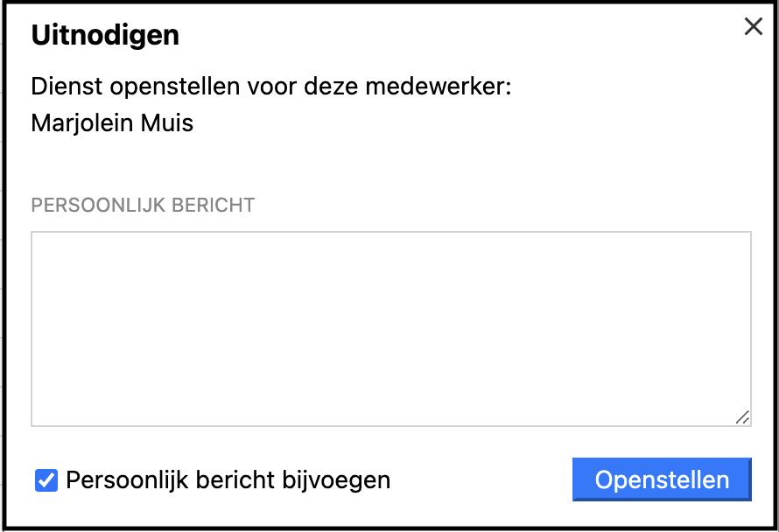Click inside the personal message textarea
This screenshot has width=779, height=532.
[x=390, y=329]
